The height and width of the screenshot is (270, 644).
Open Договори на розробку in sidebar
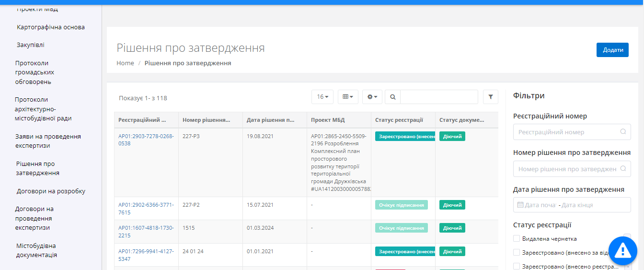51,191
